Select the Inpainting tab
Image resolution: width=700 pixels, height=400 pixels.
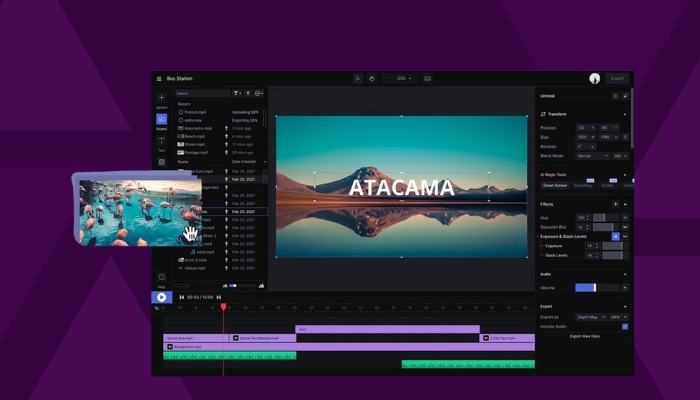[x=583, y=185]
